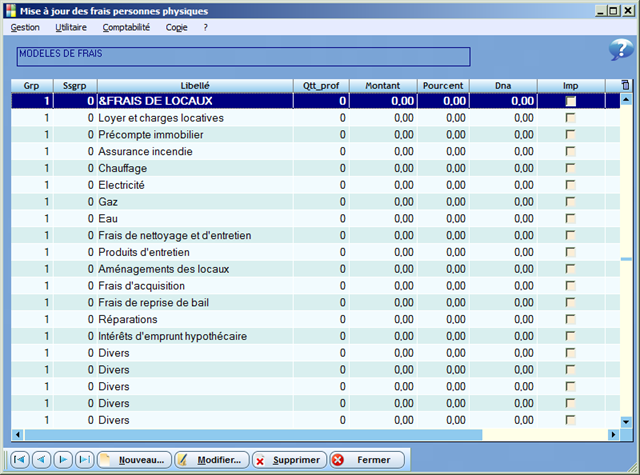Image resolution: width=640 pixels, height=475 pixels.
Task: Enable Imp checkbox for Chauffage row
Action: point(571,168)
